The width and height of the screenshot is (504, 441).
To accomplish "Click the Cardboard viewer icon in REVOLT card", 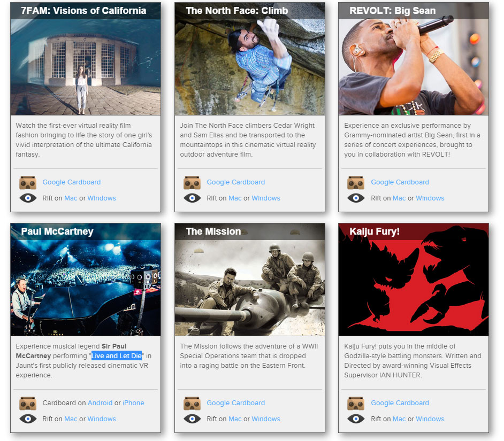I will [x=355, y=182].
